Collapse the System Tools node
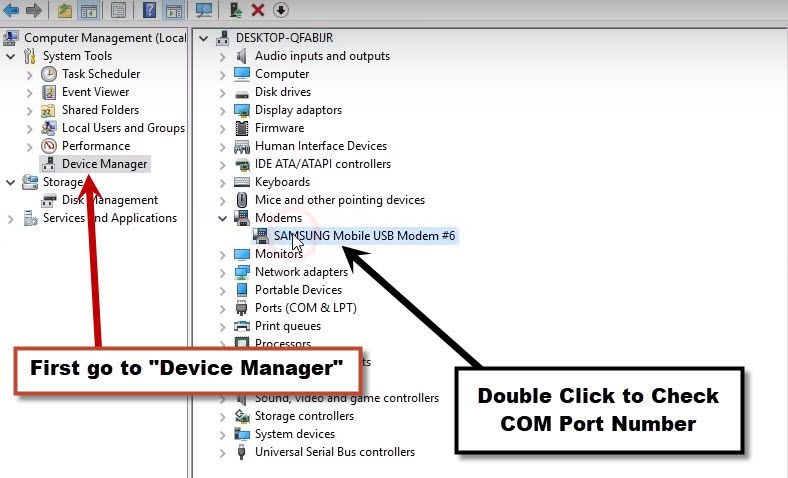The height and width of the screenshot is (478, 788). (10, 56)
